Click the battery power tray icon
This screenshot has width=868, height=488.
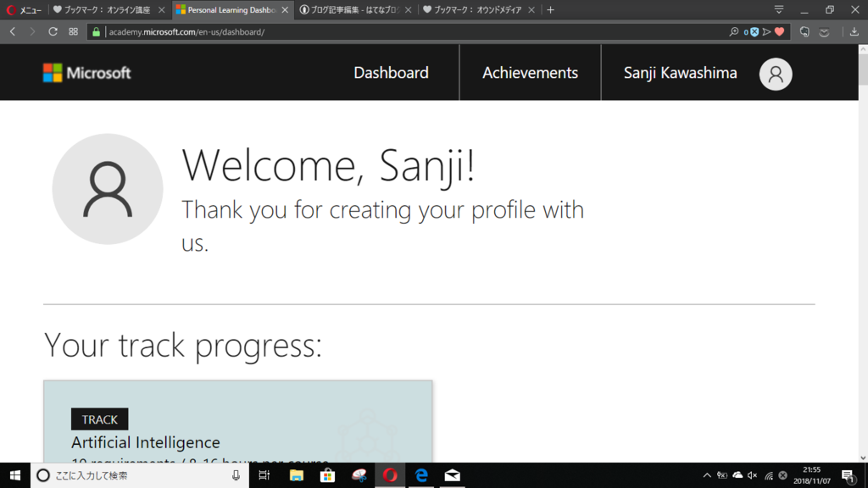pos(722,475)
